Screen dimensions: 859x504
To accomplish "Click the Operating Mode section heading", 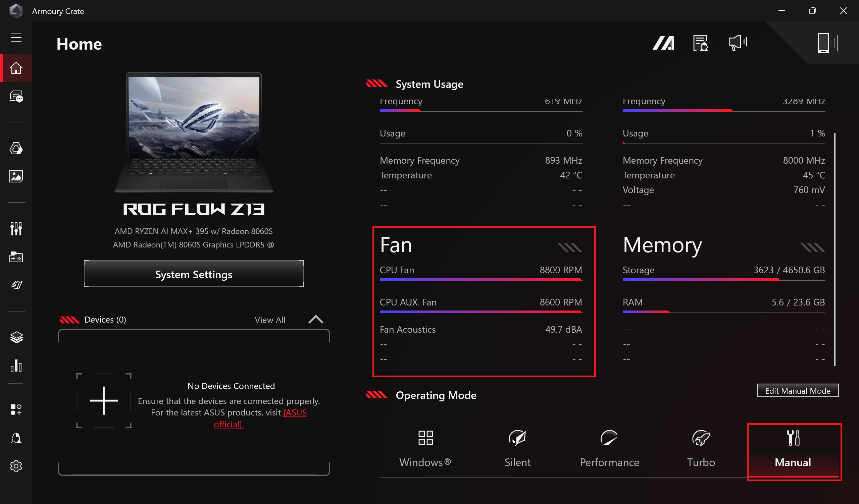I will pos(436,395).
